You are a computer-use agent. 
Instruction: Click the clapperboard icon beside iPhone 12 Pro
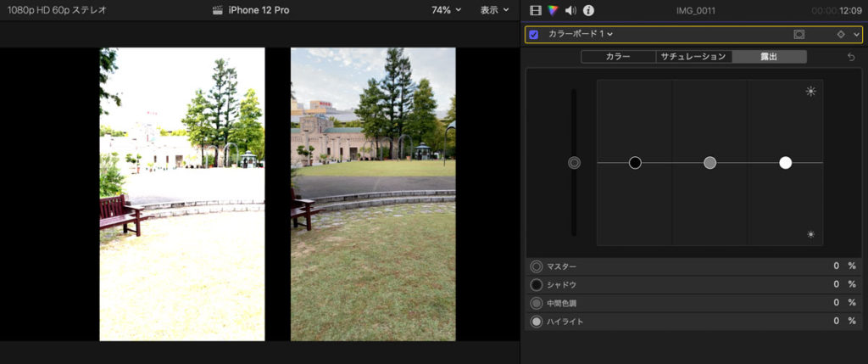[218, 10]
